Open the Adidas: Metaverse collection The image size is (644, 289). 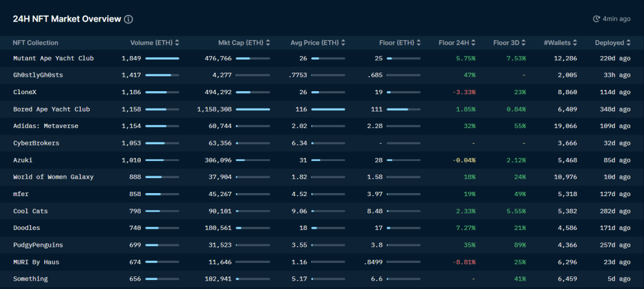45,126
